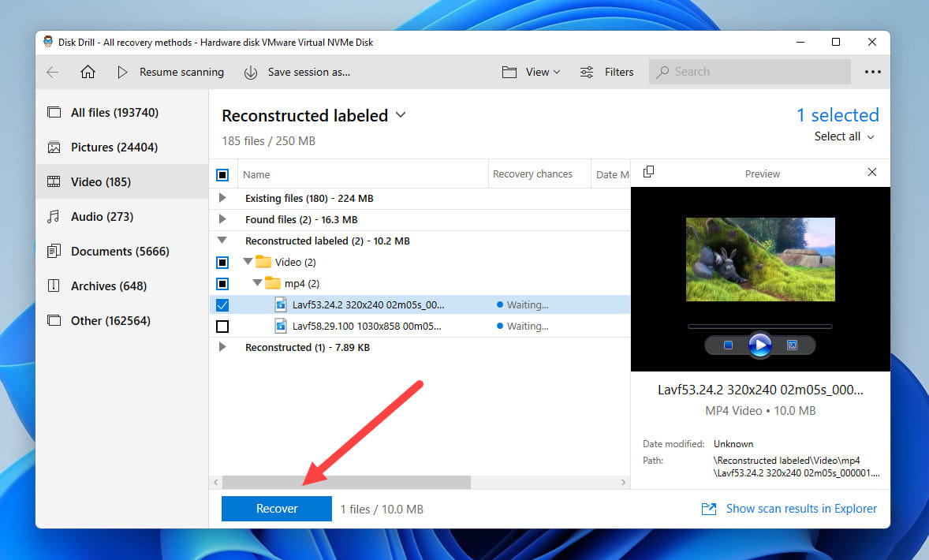Toggle the Video (2) folder checkbox
This screenshot has width=929, height=560.
pyautogui.click(x=222, y=263)
